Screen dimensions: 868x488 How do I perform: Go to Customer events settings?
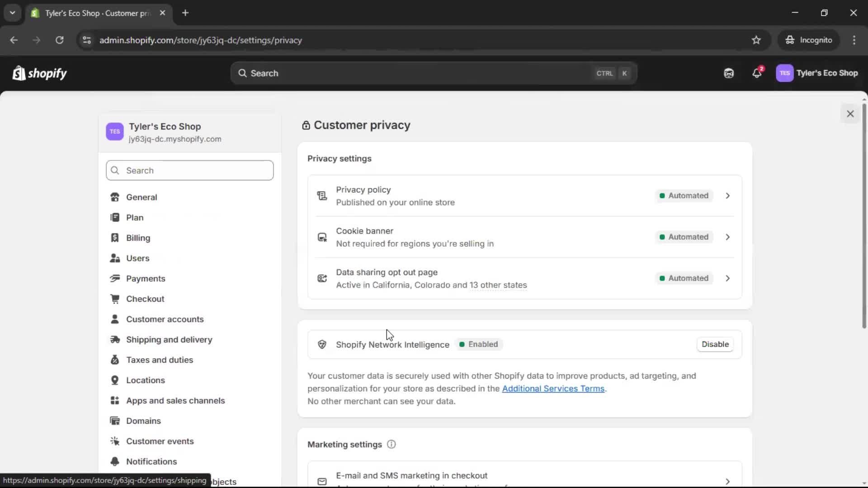click(x=160, y=441)
